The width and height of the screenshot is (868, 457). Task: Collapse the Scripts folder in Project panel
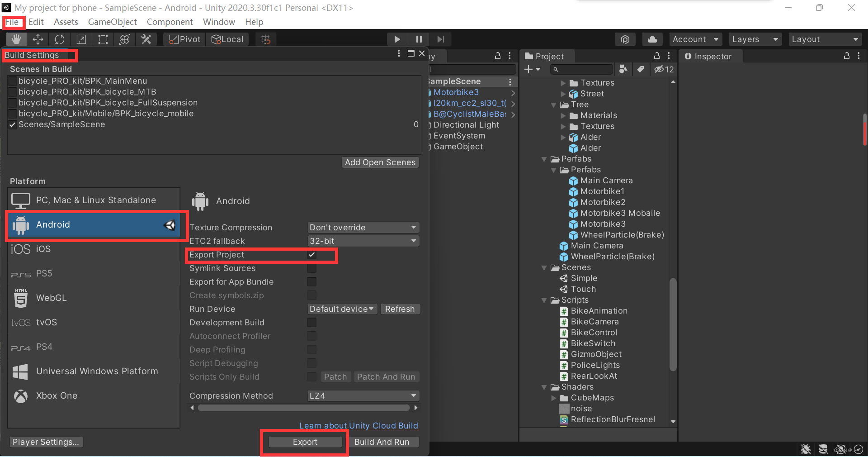pyautogui.click(x=544, y=300)
